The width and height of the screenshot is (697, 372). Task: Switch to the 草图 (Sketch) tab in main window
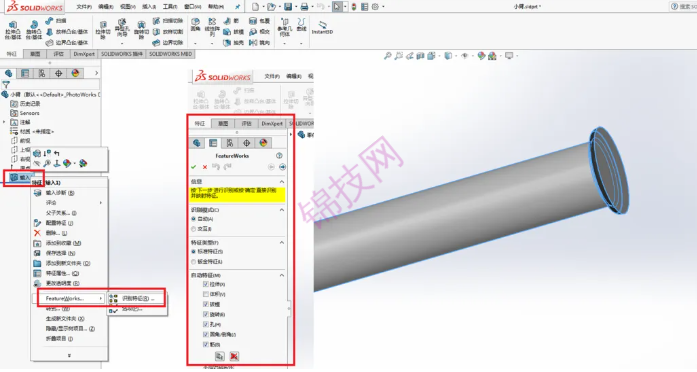35,54
